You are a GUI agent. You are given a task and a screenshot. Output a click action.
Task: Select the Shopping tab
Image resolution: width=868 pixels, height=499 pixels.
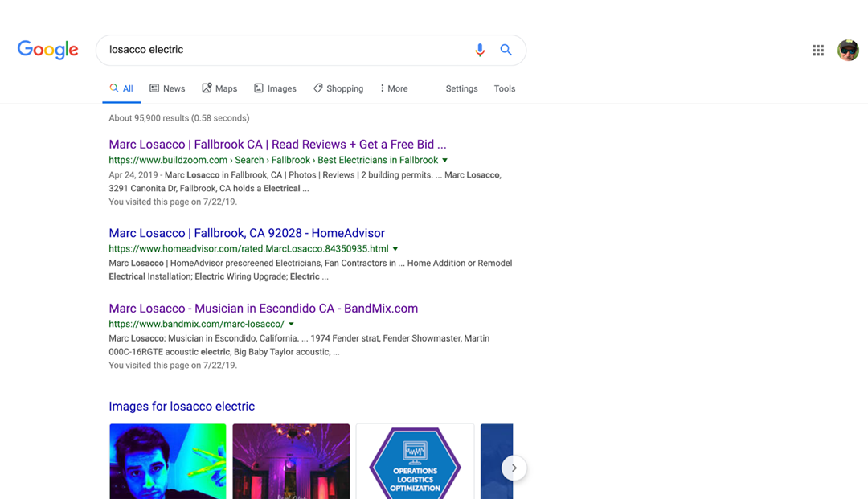(x=338, y=88)
